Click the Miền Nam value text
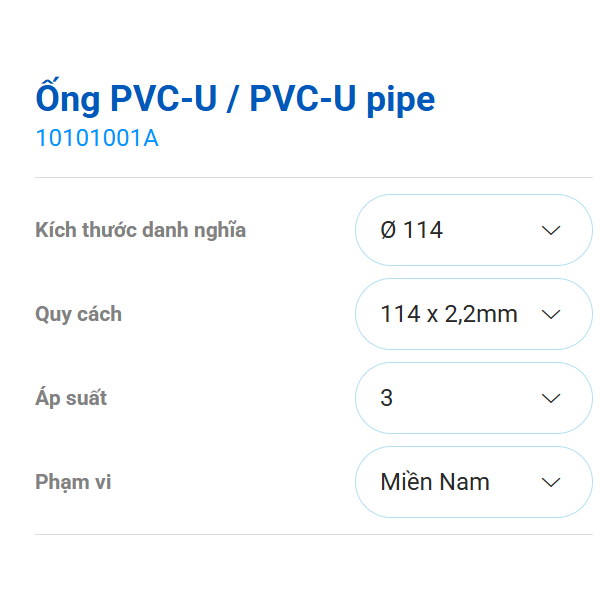 click(x=435, y=483)
